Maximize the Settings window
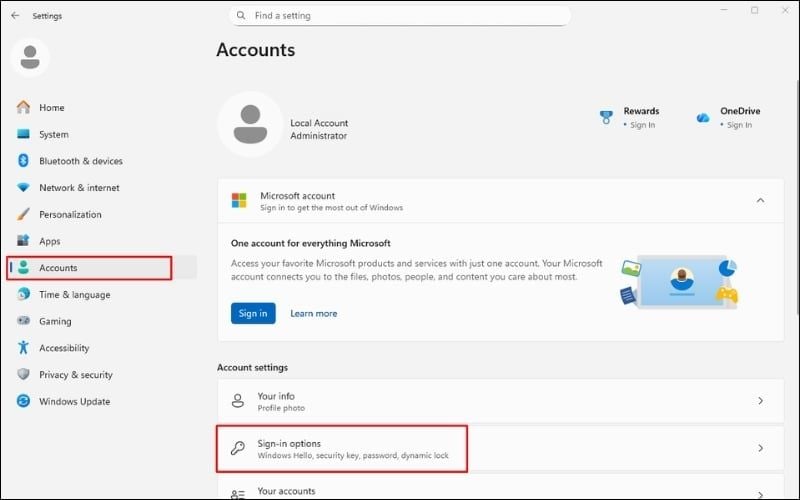The height and width of the screenshot is (500, 800). (x=755, y=10)
